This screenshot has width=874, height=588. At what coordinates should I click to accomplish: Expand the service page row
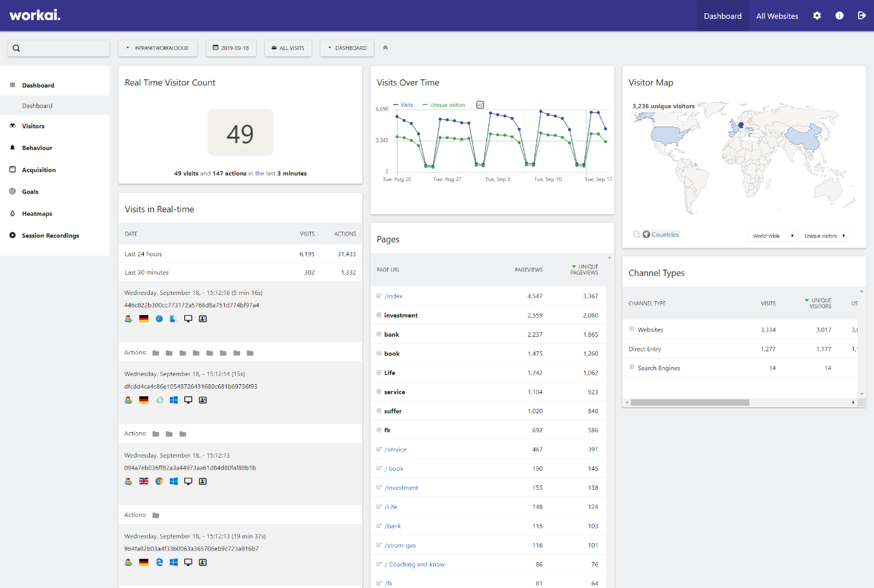point(379,392)
